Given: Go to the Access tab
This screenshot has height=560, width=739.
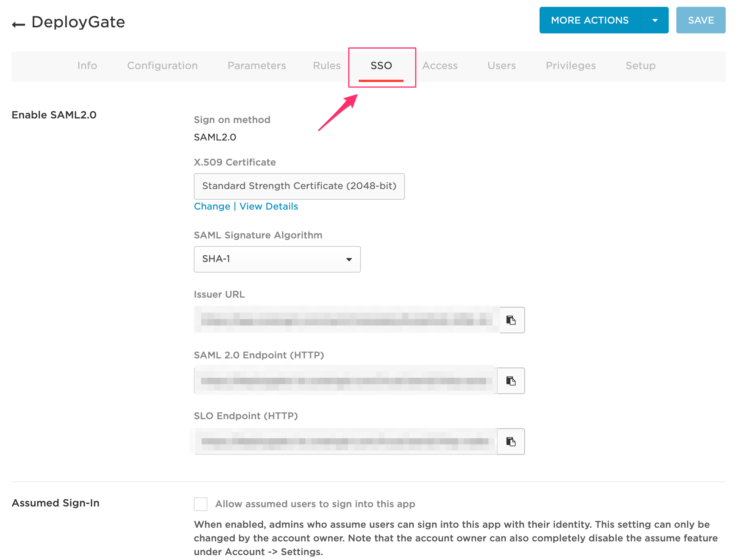Looking at the screenshot, I should coord(440,65).
